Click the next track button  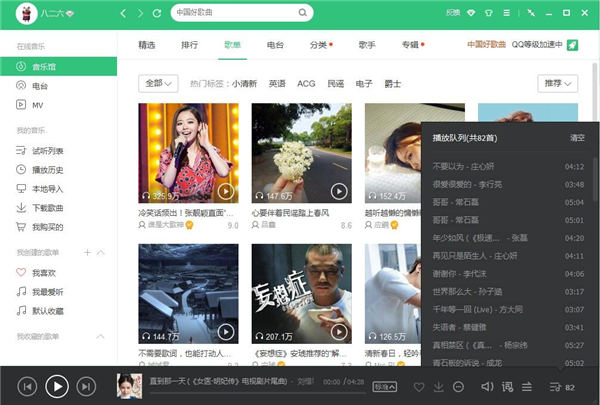(x=86, y=387)
